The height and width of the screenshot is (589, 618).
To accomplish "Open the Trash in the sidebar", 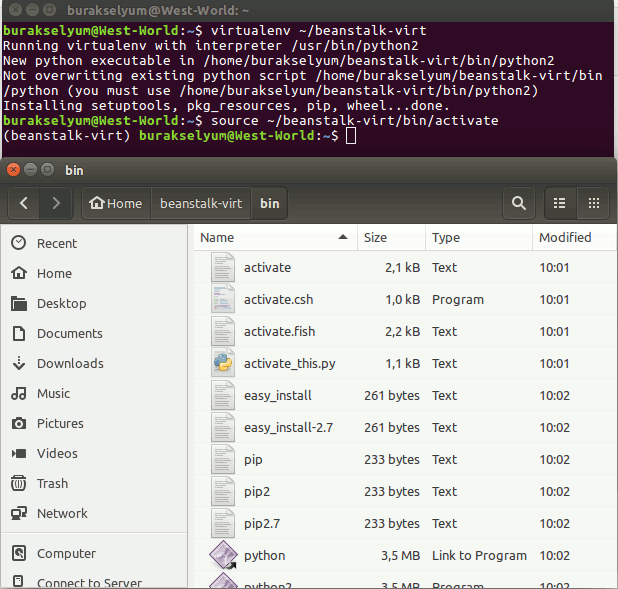I will [52, 483].
